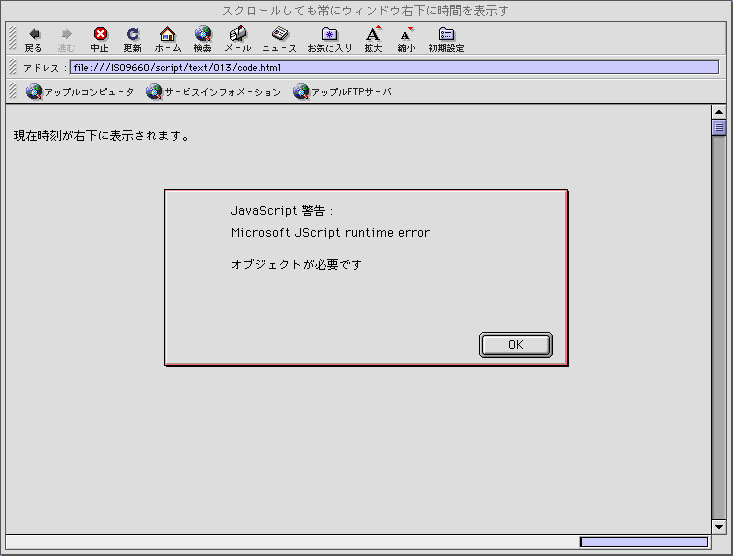Click the window title text

(x=366, y=10)
